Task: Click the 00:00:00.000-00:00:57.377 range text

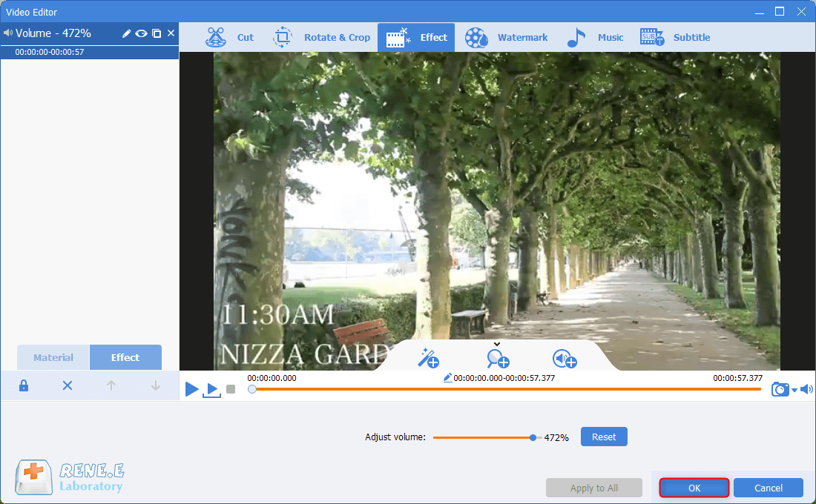Action: [x=504, y=378]
